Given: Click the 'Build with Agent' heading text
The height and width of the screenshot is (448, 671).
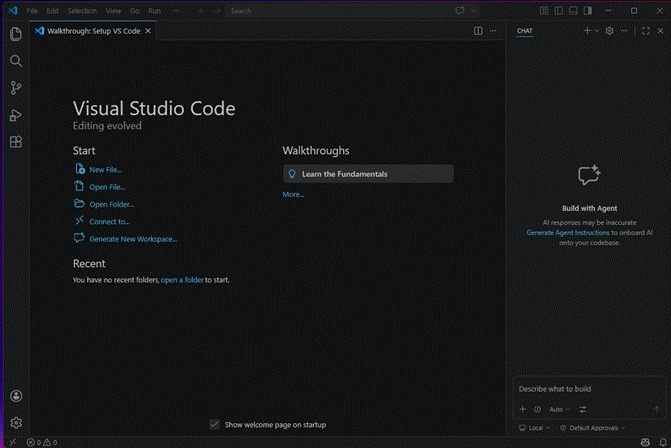Looking at the screenshot, I should 589,208.
